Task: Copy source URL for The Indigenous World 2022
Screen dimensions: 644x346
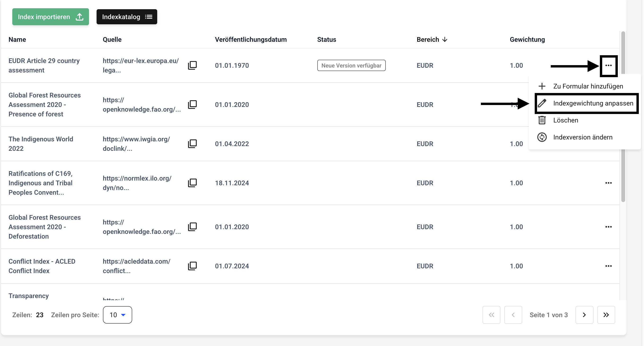Action: click(192, 144)
